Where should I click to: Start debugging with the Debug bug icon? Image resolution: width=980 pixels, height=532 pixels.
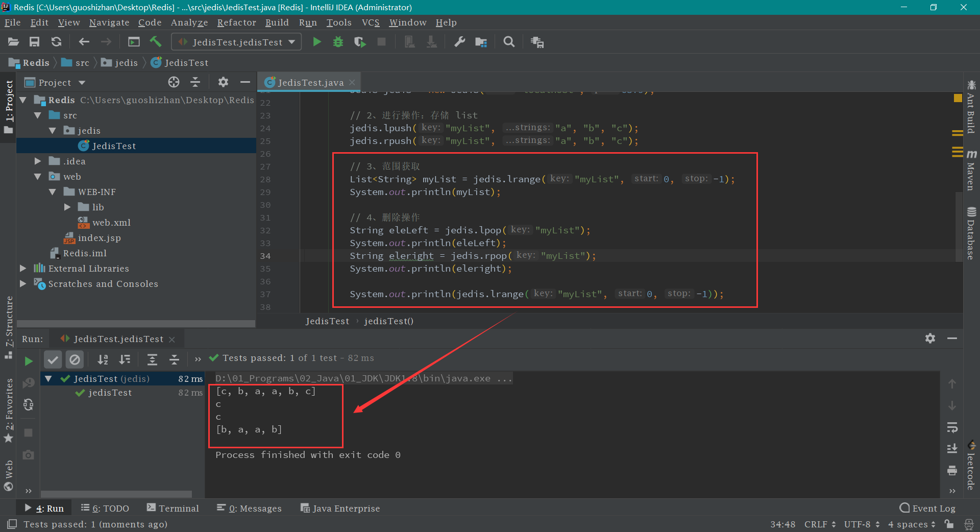[338, 42]
